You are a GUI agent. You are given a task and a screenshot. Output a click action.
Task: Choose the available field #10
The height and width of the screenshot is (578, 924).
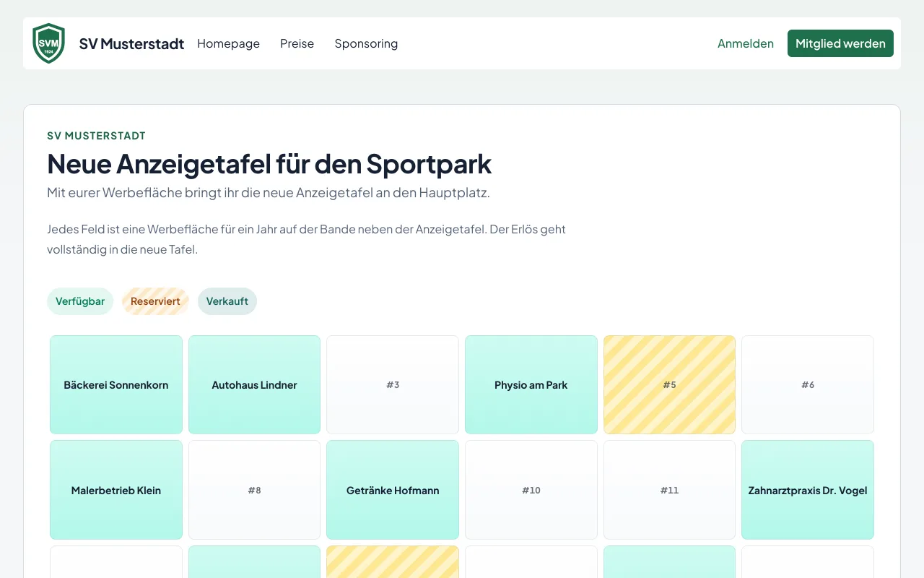click(x=531, y=490)
